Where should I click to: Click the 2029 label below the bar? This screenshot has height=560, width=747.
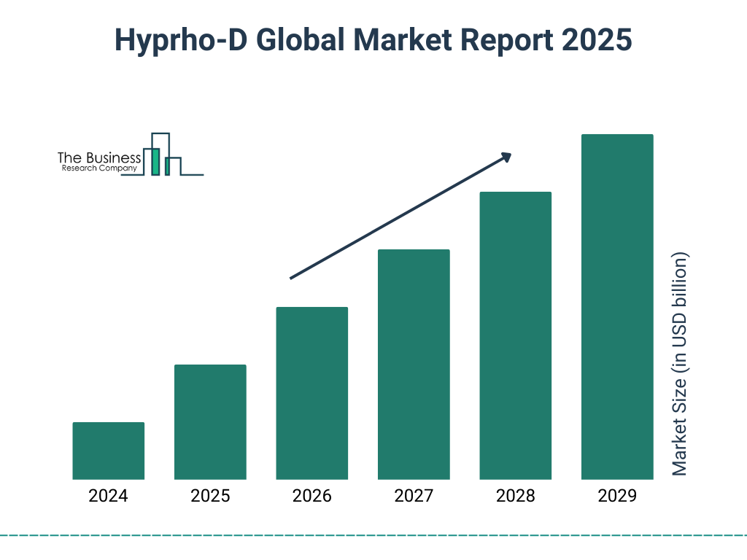click(616, 497)
